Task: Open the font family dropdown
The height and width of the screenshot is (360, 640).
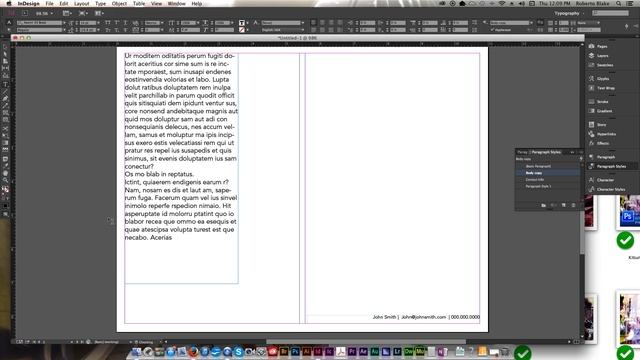Action: point(64,23)
